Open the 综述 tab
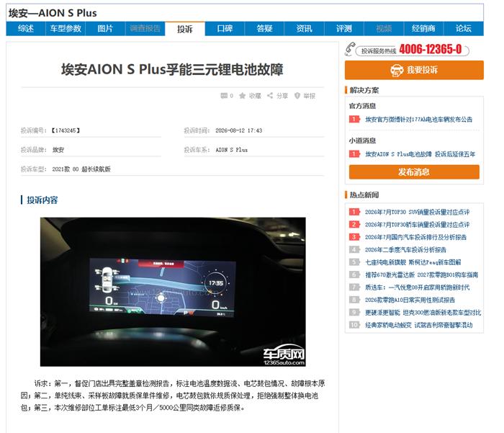 pos(26,29)
